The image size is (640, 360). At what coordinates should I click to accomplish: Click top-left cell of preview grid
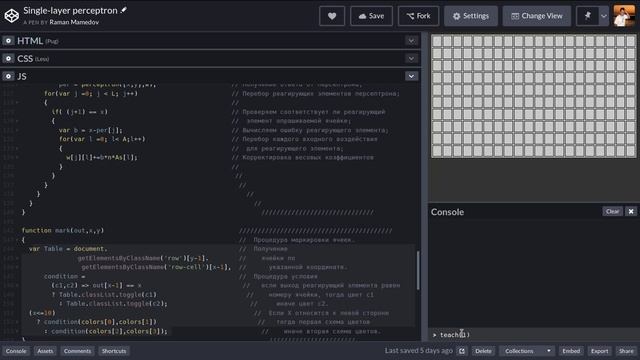click(437, 41)
